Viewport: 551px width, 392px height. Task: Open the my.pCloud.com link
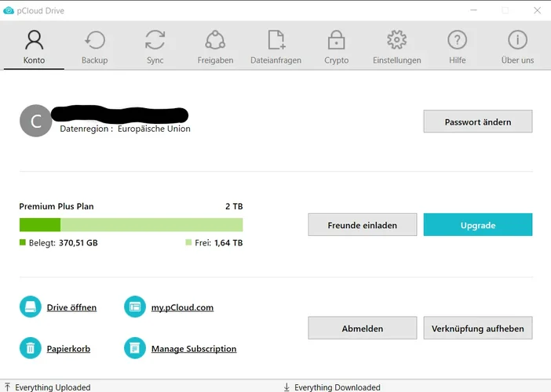[182, 307]
